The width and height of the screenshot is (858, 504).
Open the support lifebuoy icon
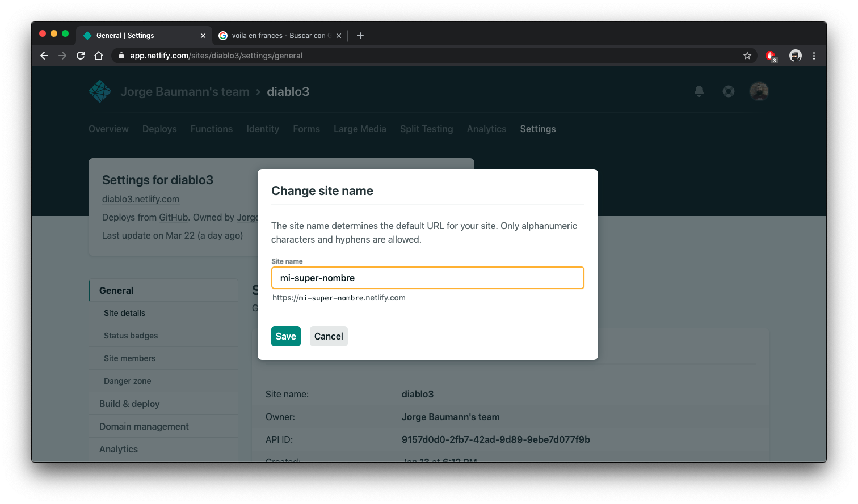tap(729, 91)
